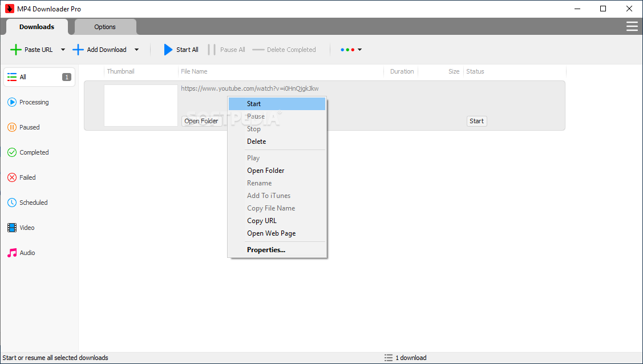Click the '1 download' status bar text
The height and width of the screenshot is (364, 643).
[x=411, y=358]
